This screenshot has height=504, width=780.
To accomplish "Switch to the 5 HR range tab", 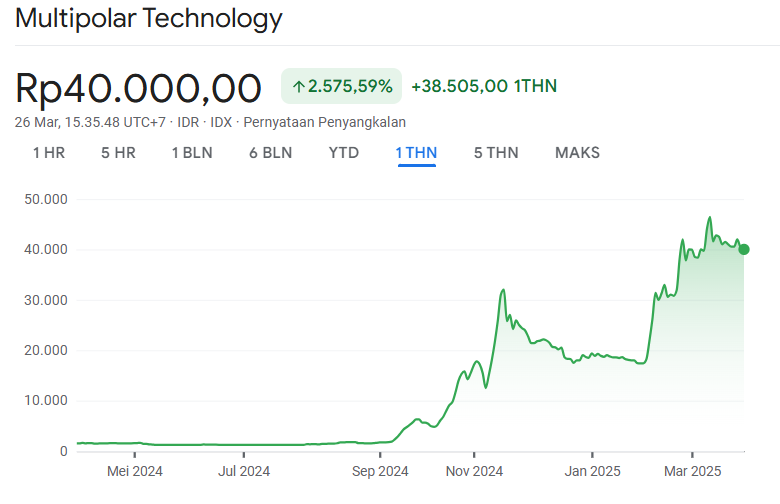I will click(x=118, y=153).
